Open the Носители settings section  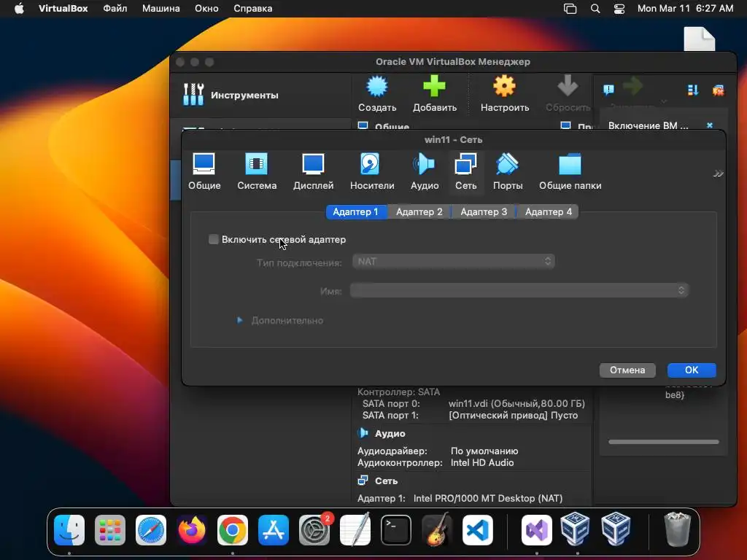click(x=372, y=172)
